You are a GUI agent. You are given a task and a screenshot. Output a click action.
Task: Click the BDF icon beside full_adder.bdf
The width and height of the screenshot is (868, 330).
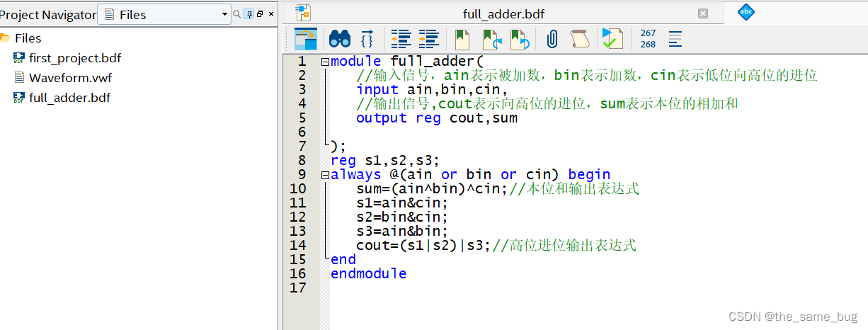click(19, 98)
